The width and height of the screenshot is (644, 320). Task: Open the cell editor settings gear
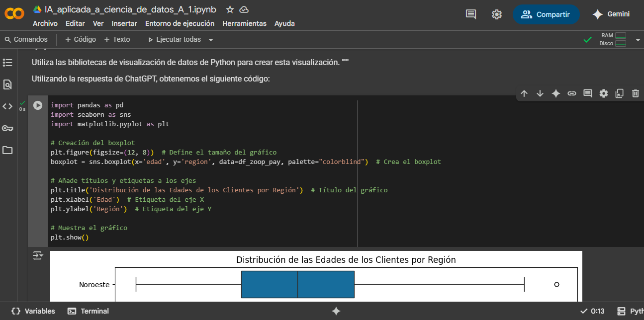(x=604, y=93)
